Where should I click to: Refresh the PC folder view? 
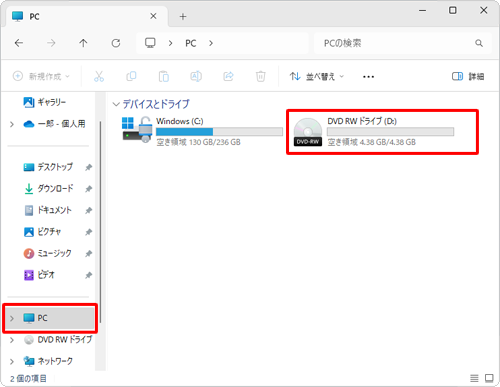116,43
